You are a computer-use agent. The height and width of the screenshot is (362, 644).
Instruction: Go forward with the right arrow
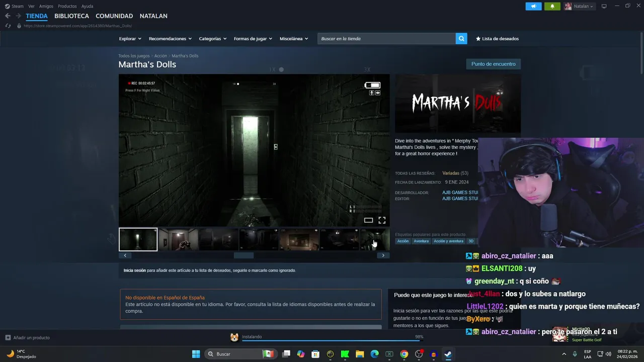point(19,16)
